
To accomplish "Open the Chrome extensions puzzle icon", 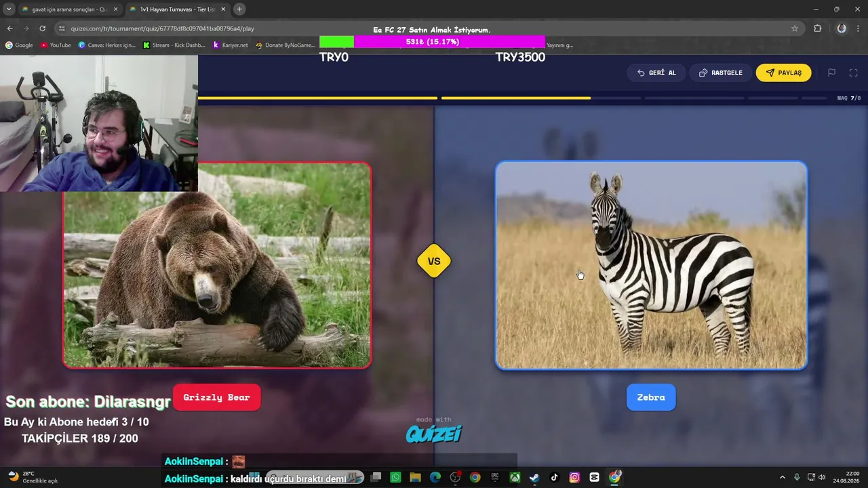I will coord(817,28).
